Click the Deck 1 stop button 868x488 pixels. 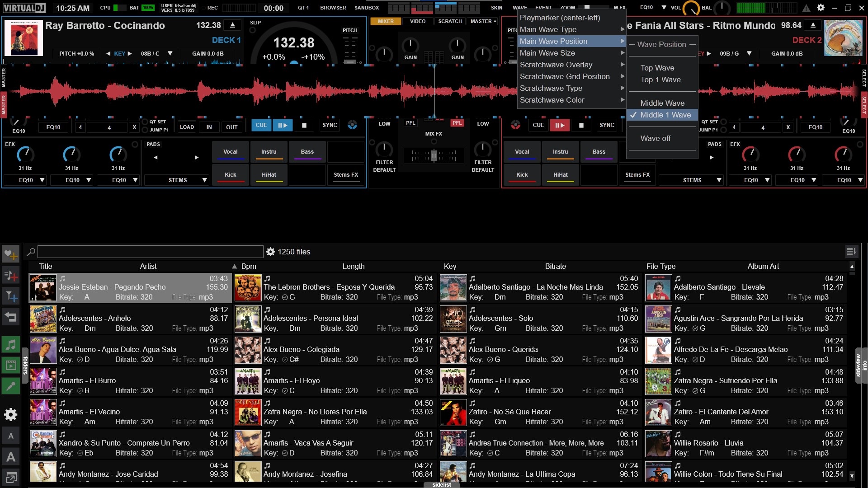tap(304, 126)
